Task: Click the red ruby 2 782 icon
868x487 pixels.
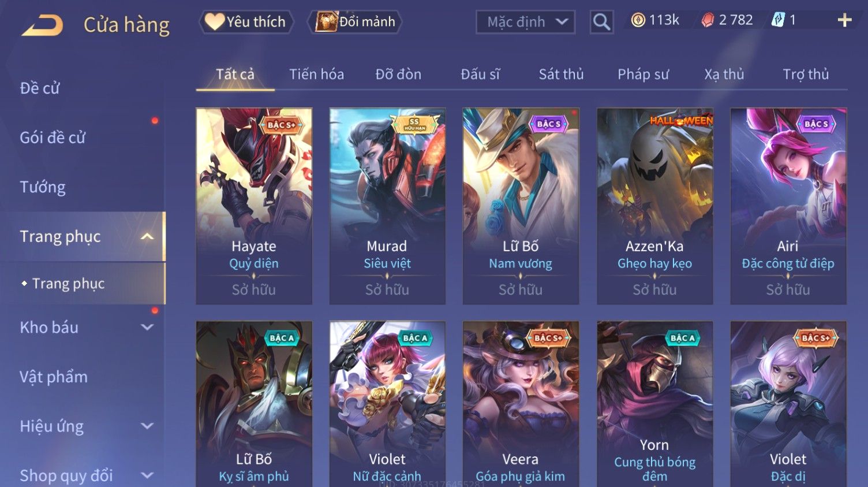Action: pos(708,20)
